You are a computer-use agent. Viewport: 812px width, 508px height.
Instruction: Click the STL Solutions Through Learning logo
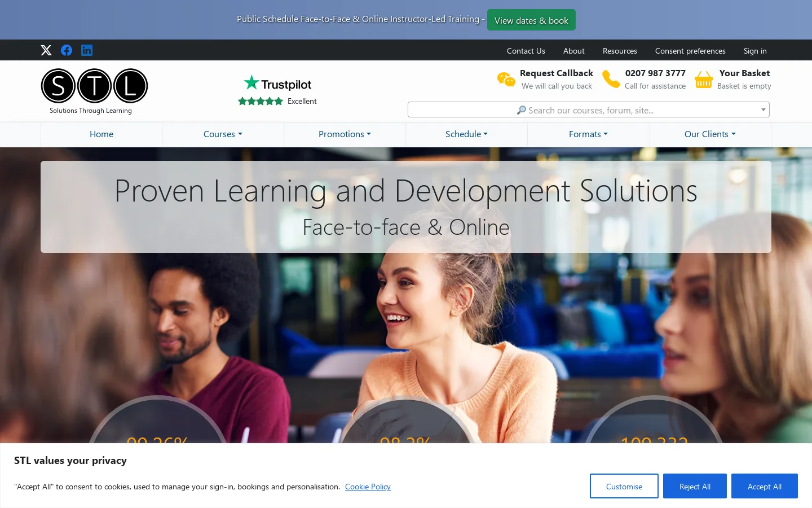(x=94, y=91)
